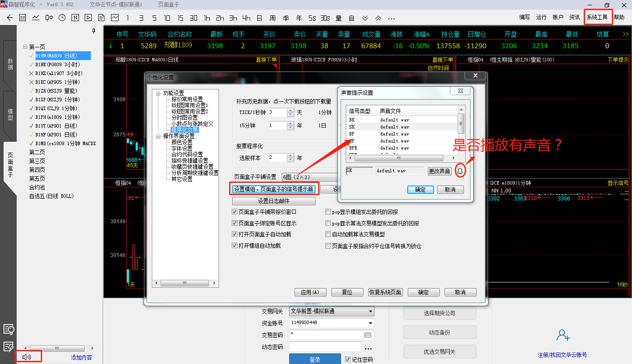Collapse the 第一页 tree node
This screenshot has width=632, height=364.
[25, 47]
